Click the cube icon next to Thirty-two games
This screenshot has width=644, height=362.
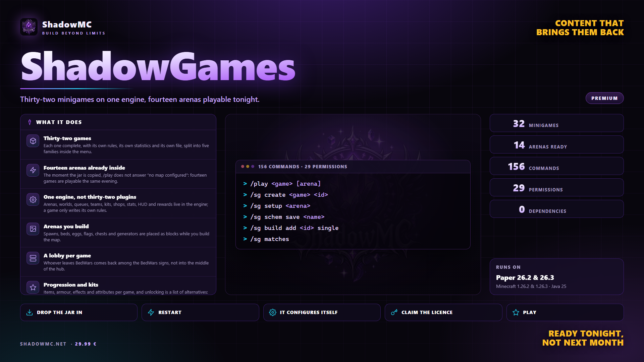coord(33,141)
